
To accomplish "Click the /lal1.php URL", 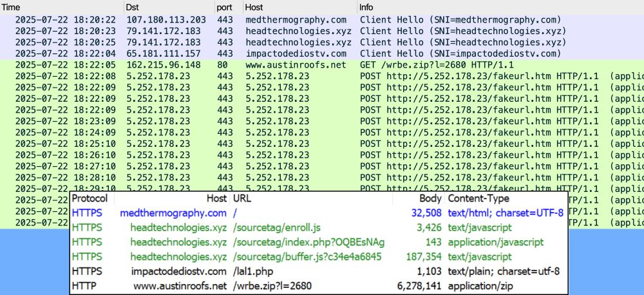I will [252, 272].
